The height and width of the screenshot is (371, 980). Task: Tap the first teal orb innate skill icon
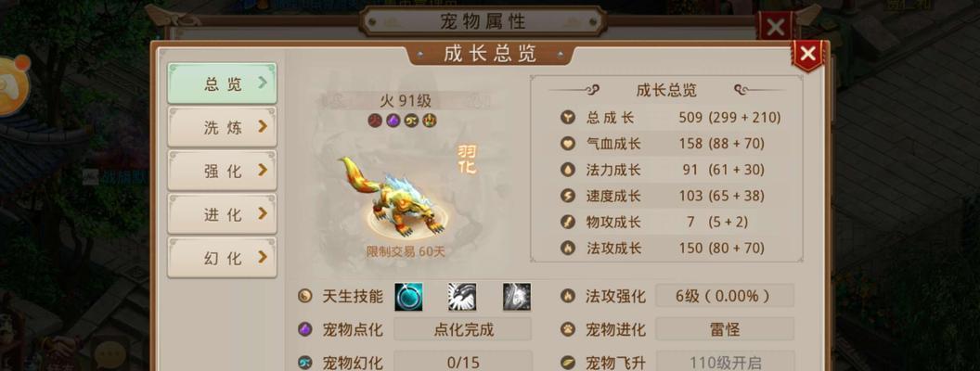pos(408,297)
